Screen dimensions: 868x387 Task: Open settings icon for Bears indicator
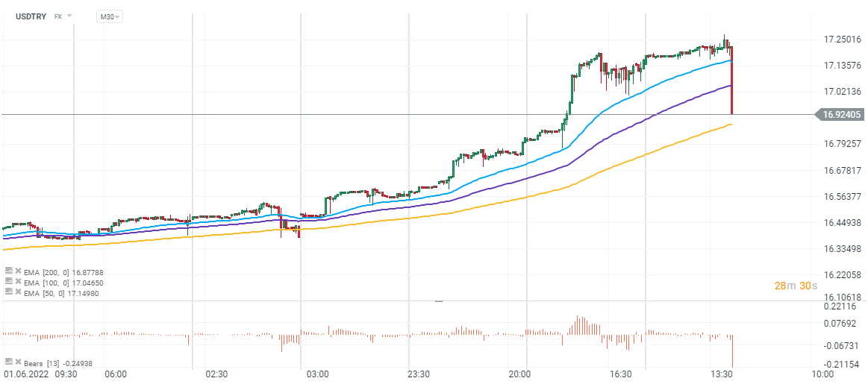8,362
